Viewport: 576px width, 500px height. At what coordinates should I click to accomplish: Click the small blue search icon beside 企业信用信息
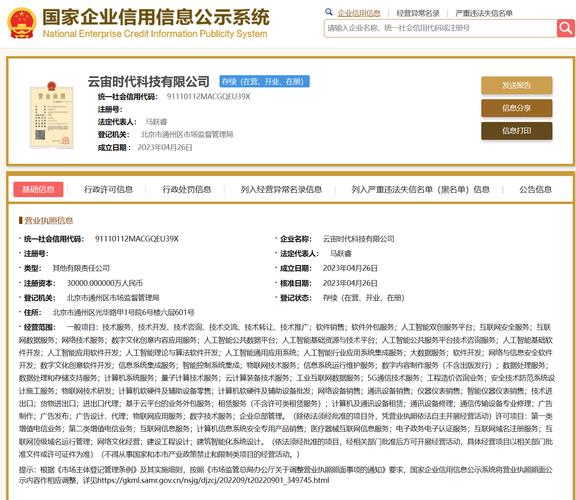329,12
